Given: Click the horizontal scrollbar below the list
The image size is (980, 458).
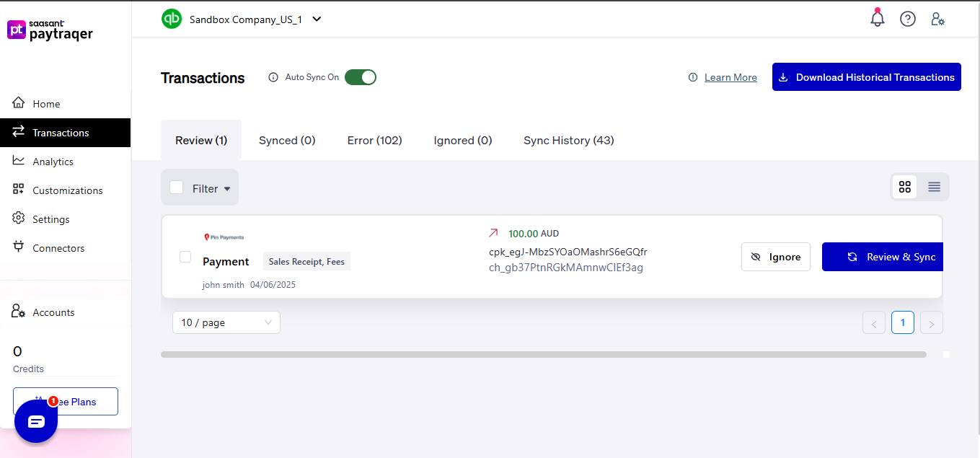Looking at the screenshot, I should (544, 354).
